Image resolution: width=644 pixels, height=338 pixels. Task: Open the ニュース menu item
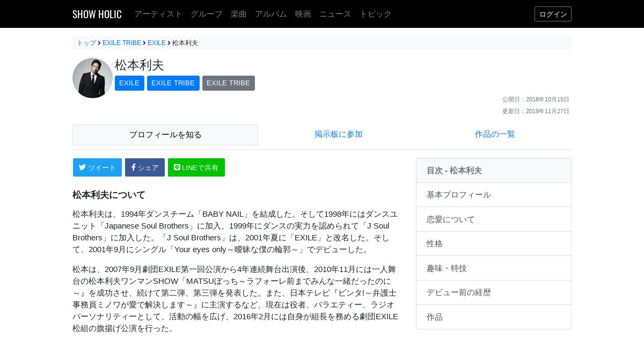(335, 14)
